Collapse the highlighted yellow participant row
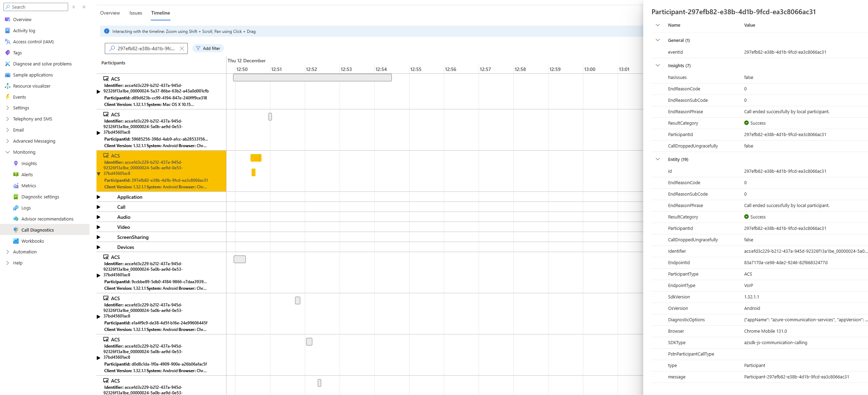 (99, 174)
